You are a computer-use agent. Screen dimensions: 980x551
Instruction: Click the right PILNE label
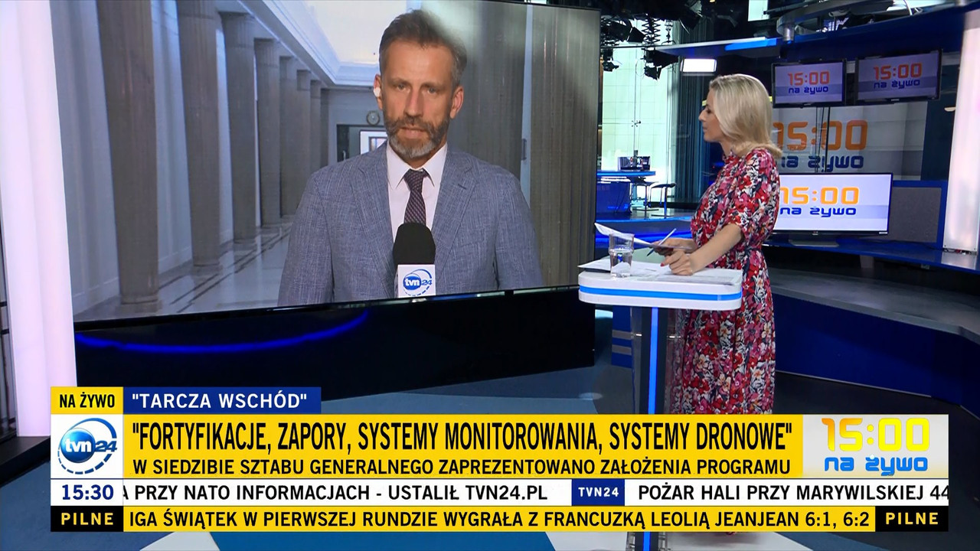pos(911,518)
